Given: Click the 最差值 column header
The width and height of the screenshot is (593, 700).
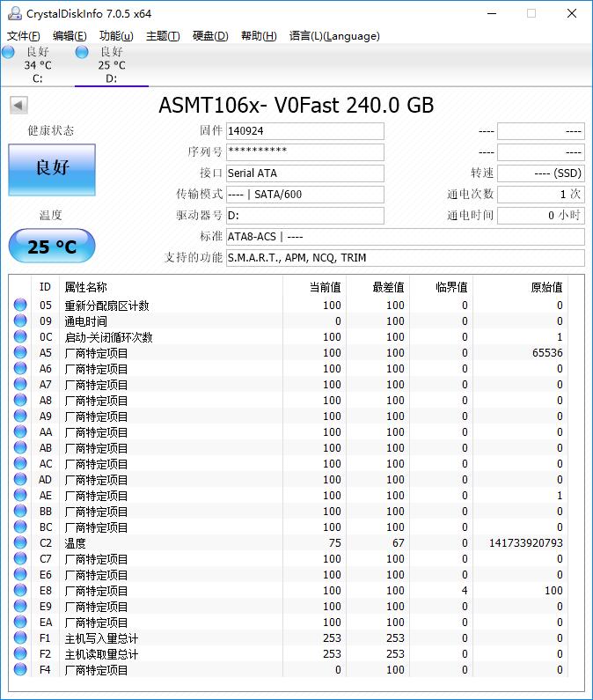Looking at the screenshot, I should tap(378, 287).
